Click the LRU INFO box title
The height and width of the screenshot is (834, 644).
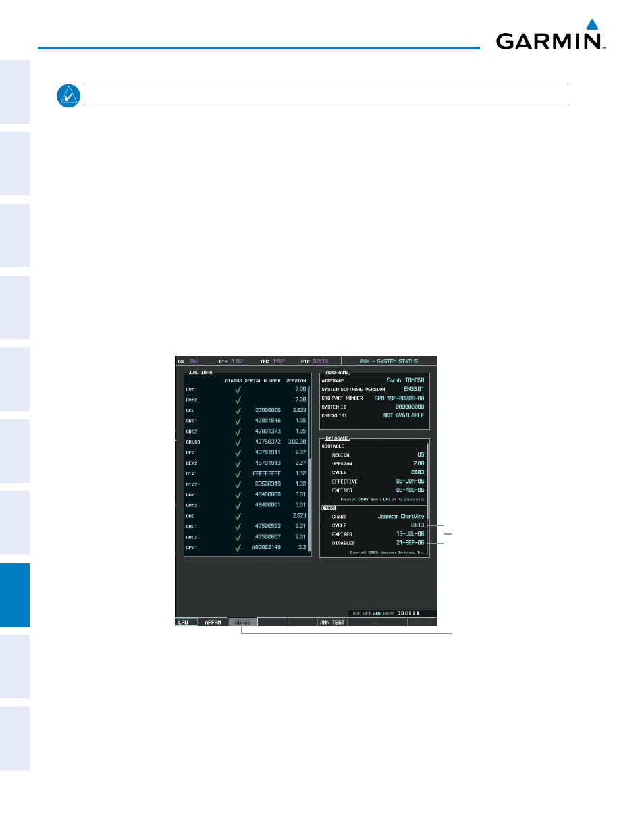[201, 373]
